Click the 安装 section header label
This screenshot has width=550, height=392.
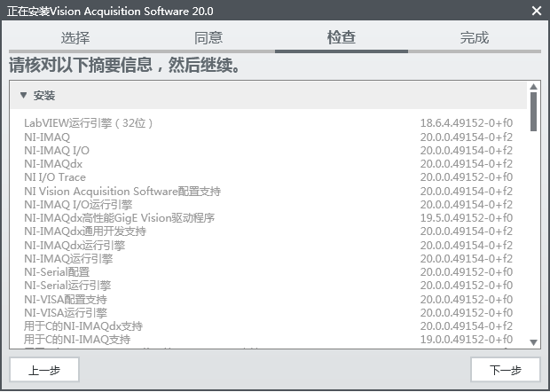click(44, 96)
